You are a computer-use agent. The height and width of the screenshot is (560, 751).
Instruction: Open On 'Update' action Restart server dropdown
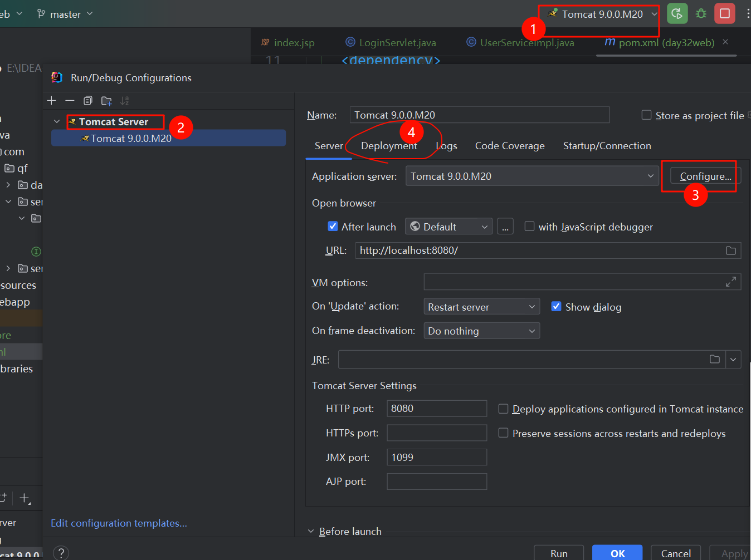(482, 307)
